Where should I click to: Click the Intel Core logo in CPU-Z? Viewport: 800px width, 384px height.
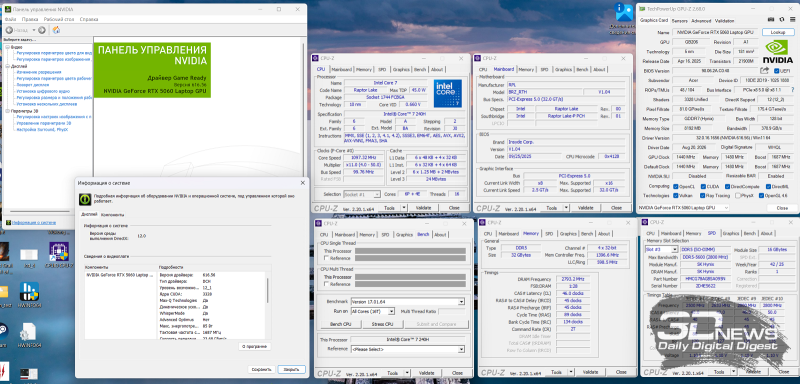tap(447, 93)
